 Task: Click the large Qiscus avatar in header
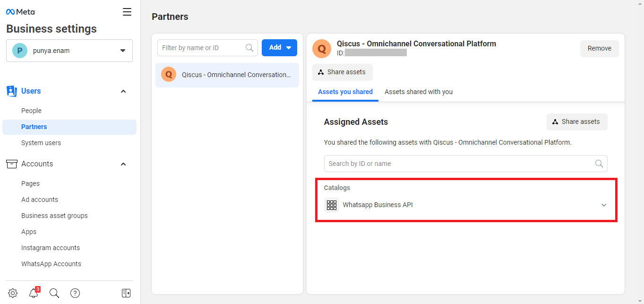click(322, 49)
